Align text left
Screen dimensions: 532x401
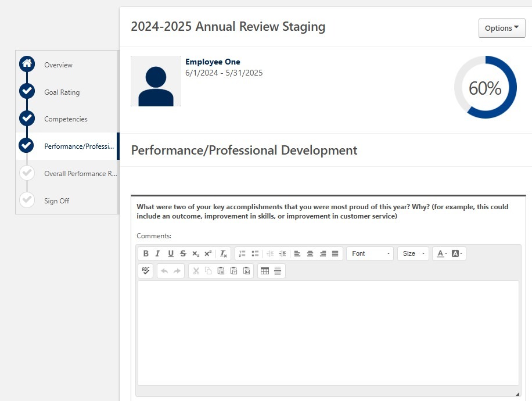coord(297,253)
